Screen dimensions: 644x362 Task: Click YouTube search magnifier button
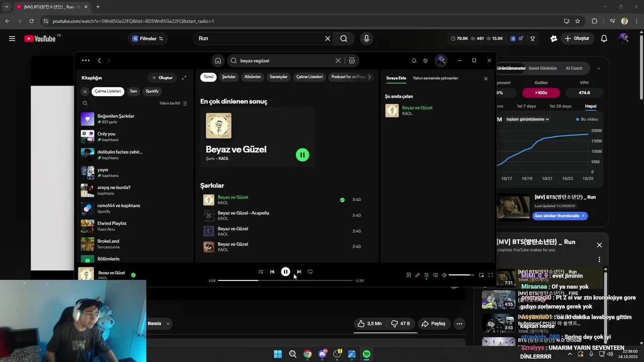[x=344, y=38]
